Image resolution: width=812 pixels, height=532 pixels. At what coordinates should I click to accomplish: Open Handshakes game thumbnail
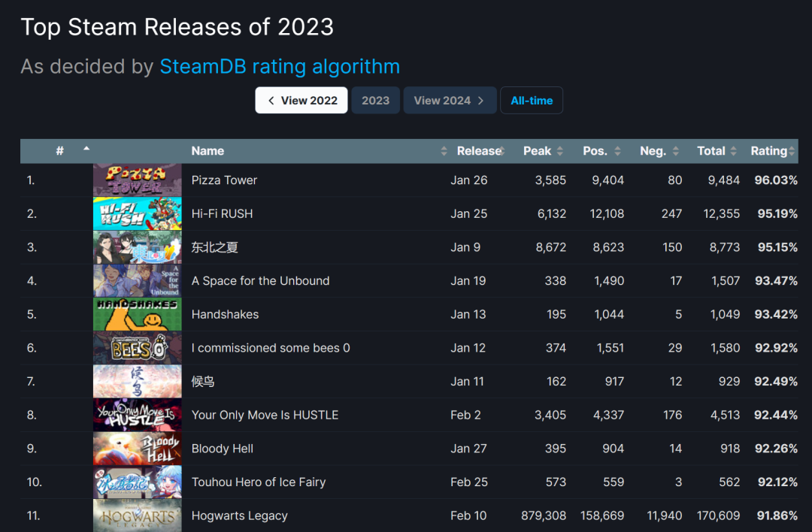(x=138, y=314)
